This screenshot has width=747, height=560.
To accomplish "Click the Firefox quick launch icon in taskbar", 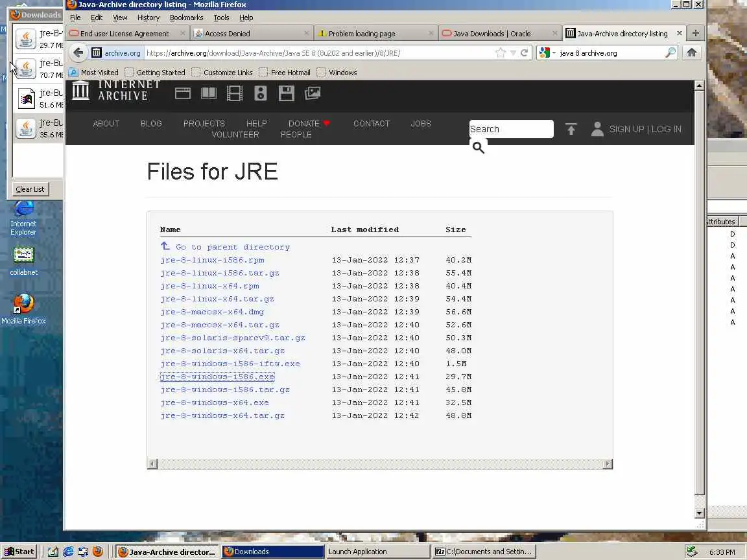I will point(98,552).
